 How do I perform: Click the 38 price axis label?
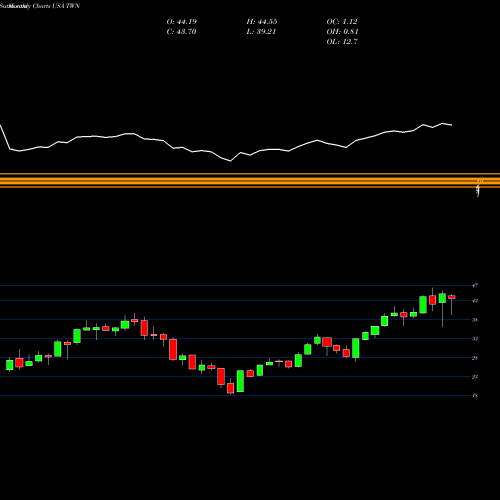(x=475, y=320)
